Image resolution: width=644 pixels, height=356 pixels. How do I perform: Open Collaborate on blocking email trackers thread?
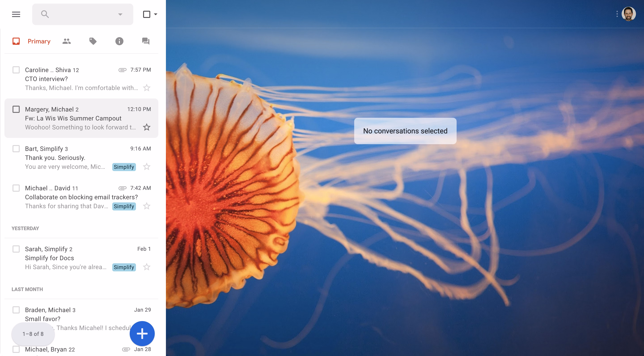81,197
